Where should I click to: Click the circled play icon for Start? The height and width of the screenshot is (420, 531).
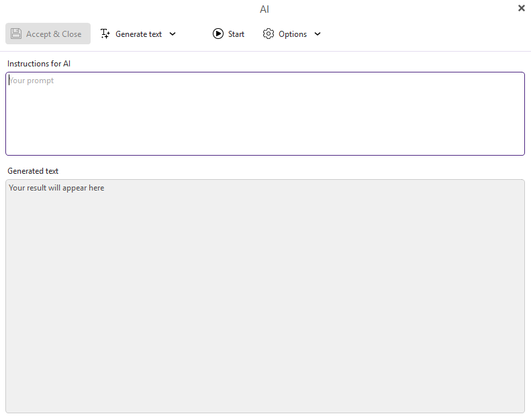point(218,34)
